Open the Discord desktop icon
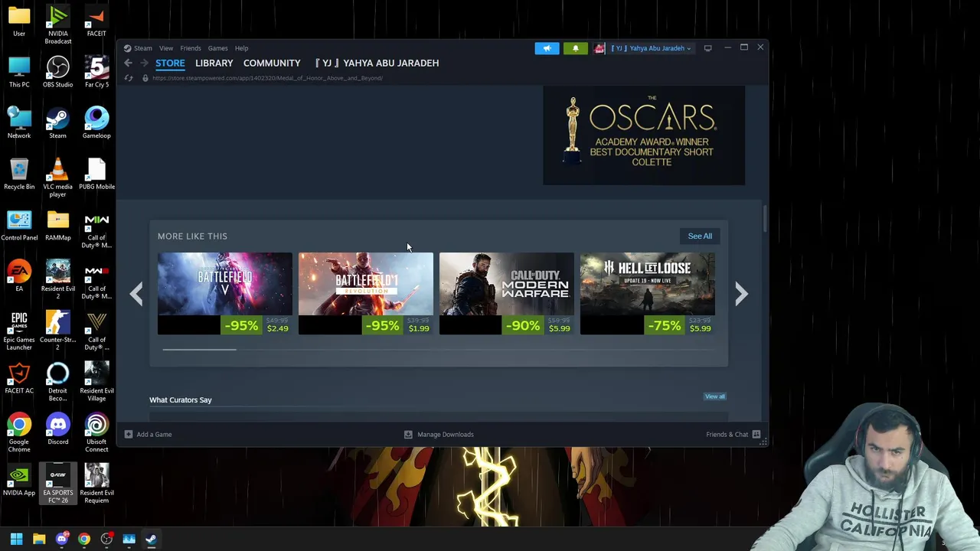980x551 pixels. [x=57, y=429]
